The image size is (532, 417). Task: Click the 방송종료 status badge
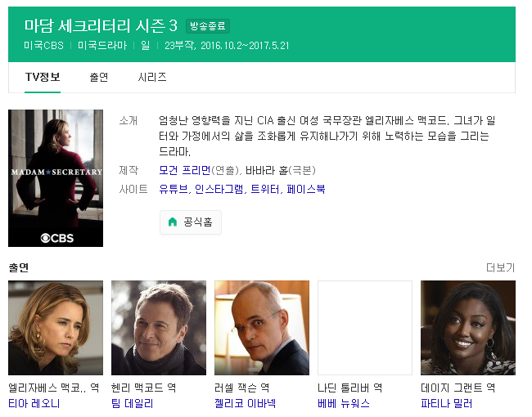tap(208, 26)
